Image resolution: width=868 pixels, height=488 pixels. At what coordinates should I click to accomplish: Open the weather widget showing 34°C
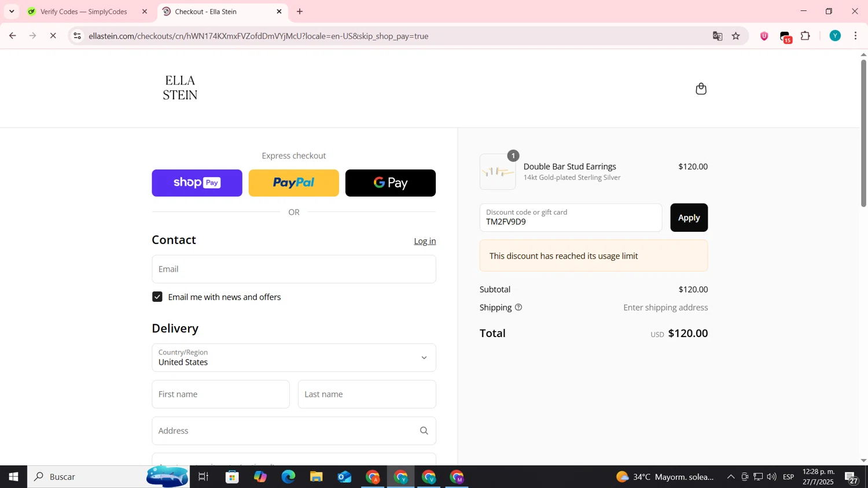(x=665, y=477)
